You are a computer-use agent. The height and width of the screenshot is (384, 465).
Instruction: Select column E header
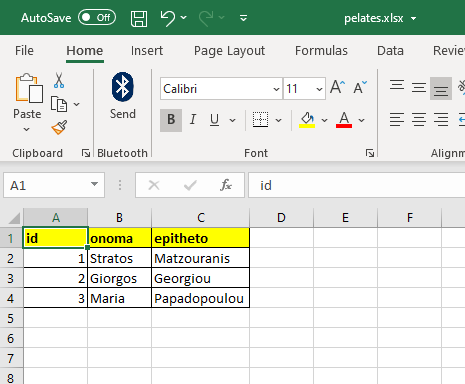pyautogui.click(x=345, y=218)
